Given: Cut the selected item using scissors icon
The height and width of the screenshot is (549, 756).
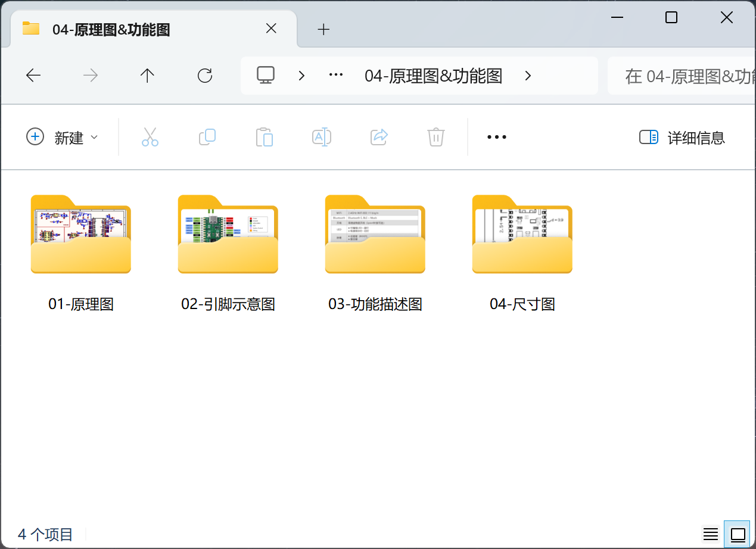Looking at the screenshot, I should [x=150, y=137].
